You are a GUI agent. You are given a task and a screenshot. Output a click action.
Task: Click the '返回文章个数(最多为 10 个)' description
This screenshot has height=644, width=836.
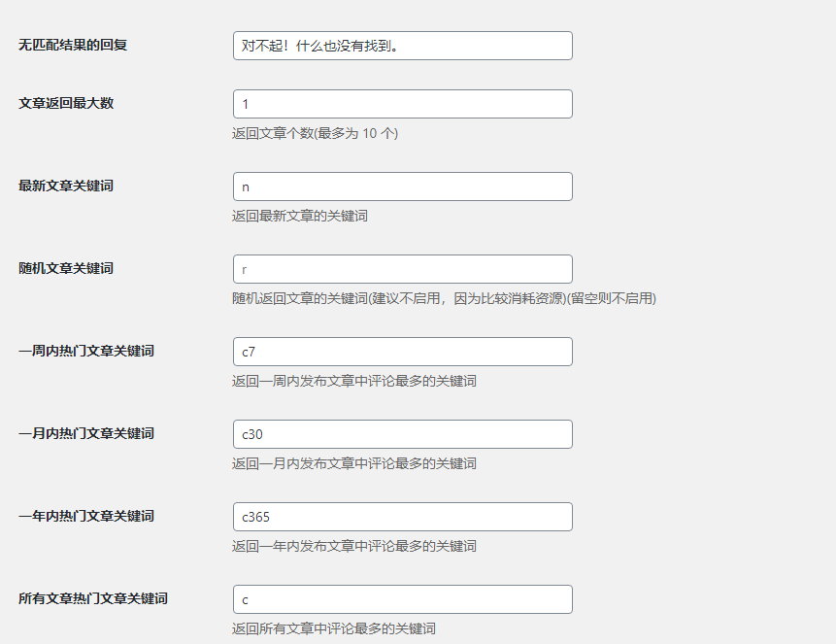pyautogui.click(x=315, y=133)
